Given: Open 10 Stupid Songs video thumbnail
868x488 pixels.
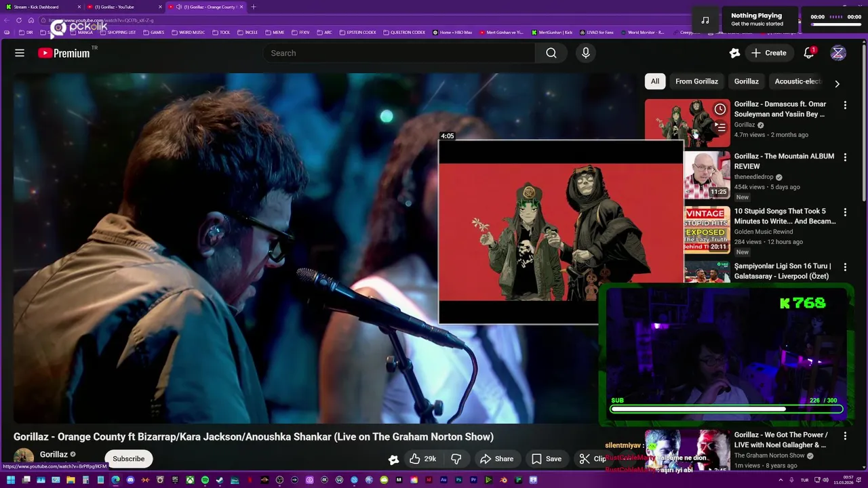Looking at the screenshot, I should pos(707,229).
